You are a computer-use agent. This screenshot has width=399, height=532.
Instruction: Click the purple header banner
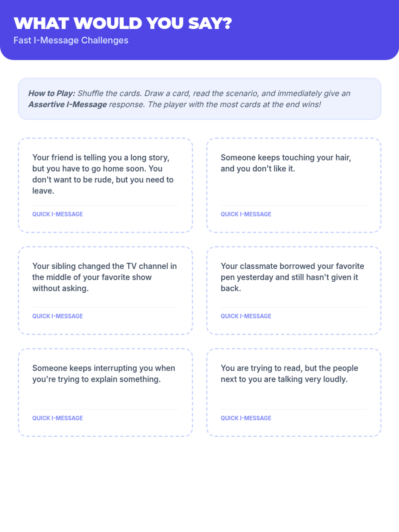199,30
